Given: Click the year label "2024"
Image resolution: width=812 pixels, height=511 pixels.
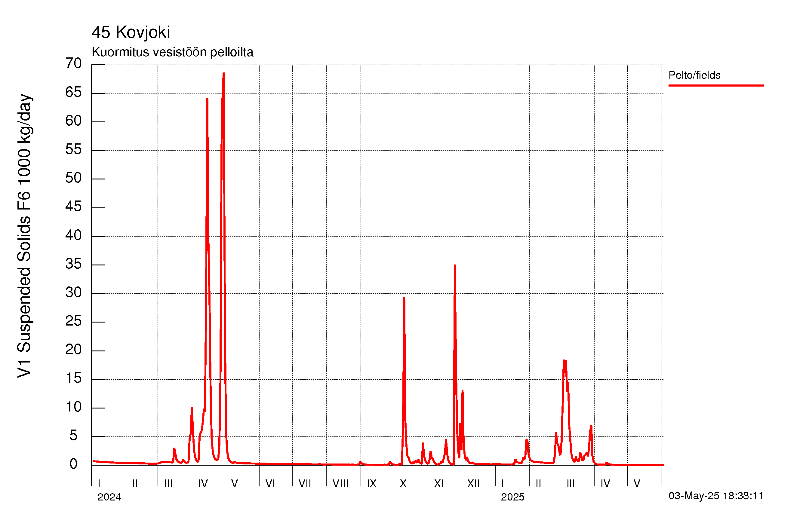Looking at the screenshot, I should (109, 497).
